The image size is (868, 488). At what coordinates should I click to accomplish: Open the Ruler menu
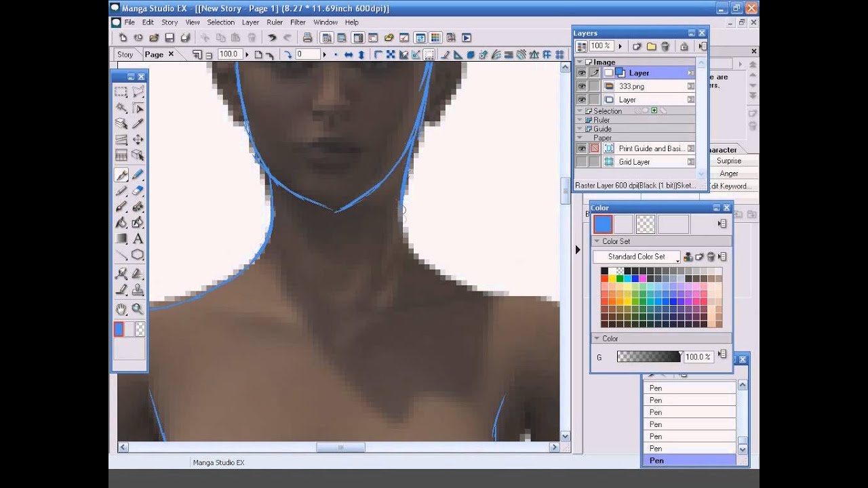click(x=275, y=22)
